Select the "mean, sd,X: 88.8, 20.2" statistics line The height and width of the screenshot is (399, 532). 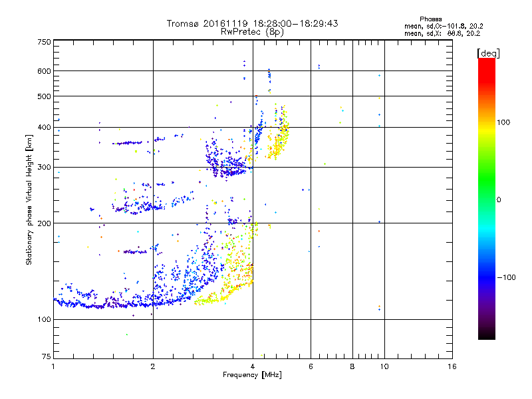pos(442,34)
